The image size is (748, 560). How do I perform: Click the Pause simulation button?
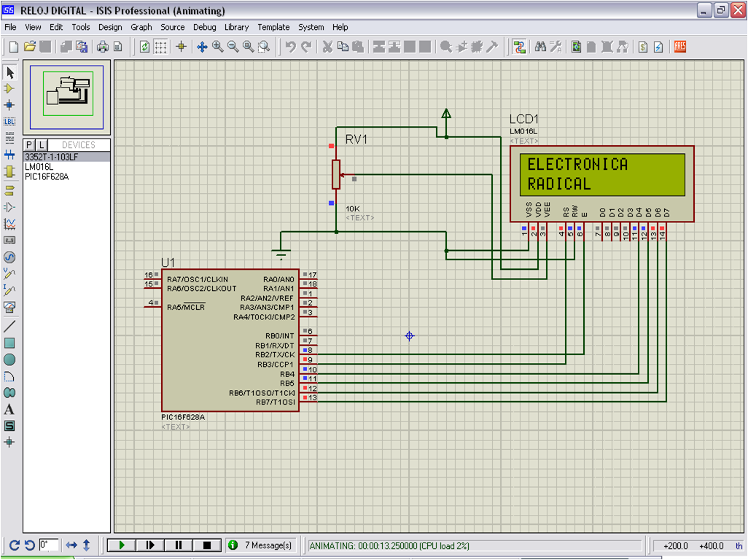click(179, 545)
